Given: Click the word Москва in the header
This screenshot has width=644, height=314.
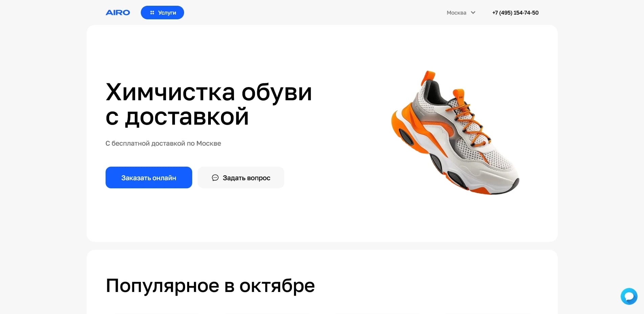Looking at the screenshot, I should click(457, 13).
